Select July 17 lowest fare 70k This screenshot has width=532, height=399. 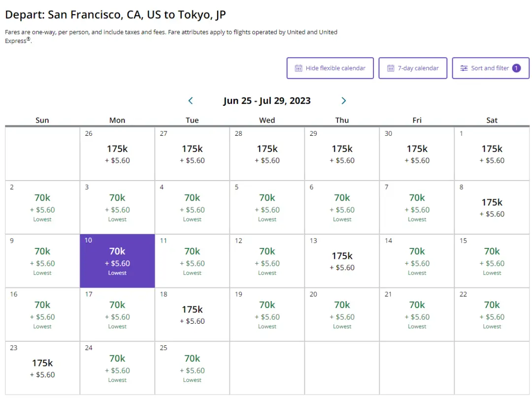(117, 314)
